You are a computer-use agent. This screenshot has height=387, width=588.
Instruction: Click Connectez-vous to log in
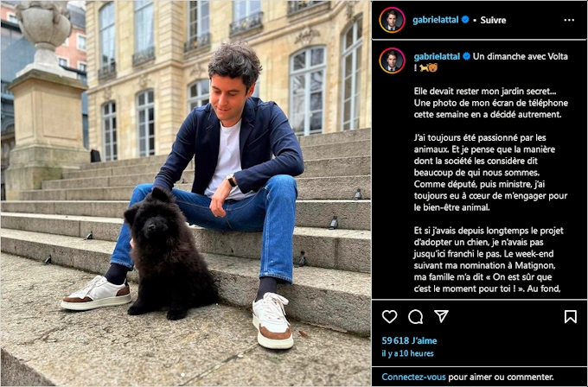point(413,377)
